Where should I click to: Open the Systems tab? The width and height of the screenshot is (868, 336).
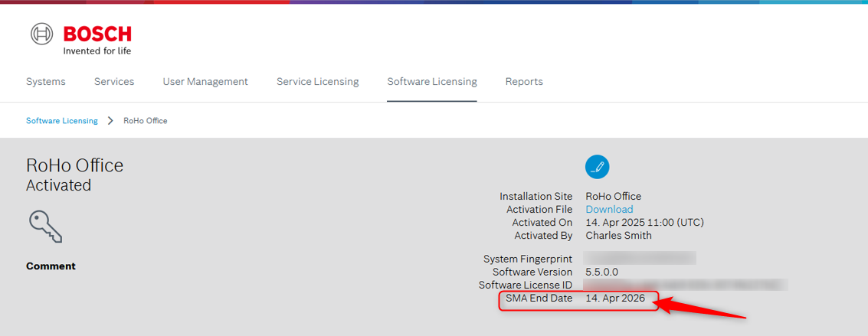(46, 82)
